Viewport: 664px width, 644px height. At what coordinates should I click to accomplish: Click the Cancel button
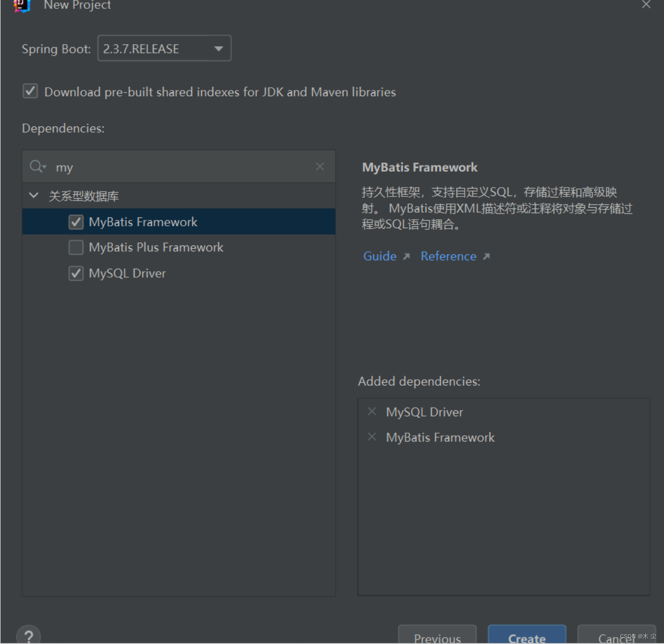click(616, 635)
